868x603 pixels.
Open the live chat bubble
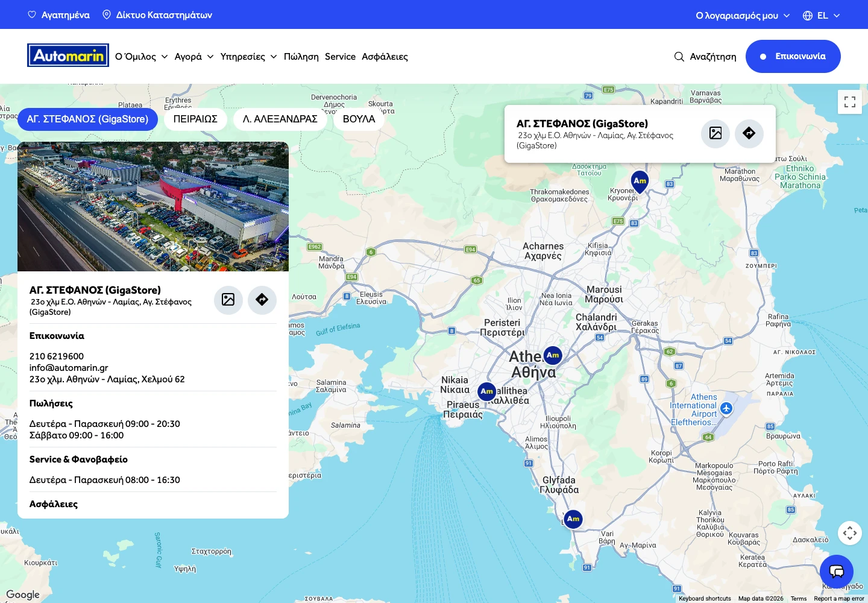(837, 572)
